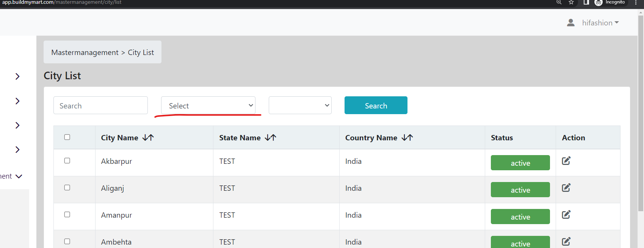Click the teal Search button
644x248 pixels.
[376, 105]
